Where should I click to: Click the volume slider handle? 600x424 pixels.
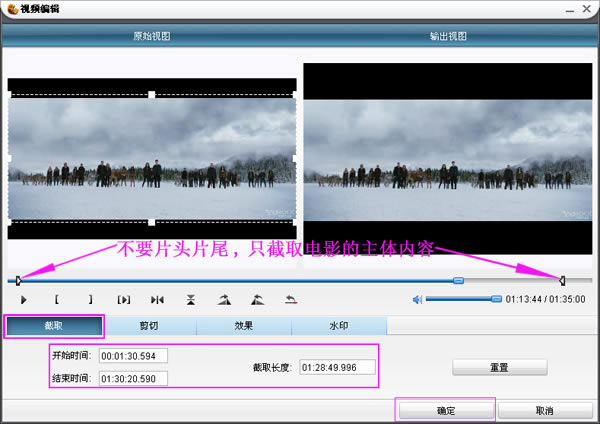tap(496, 299)
